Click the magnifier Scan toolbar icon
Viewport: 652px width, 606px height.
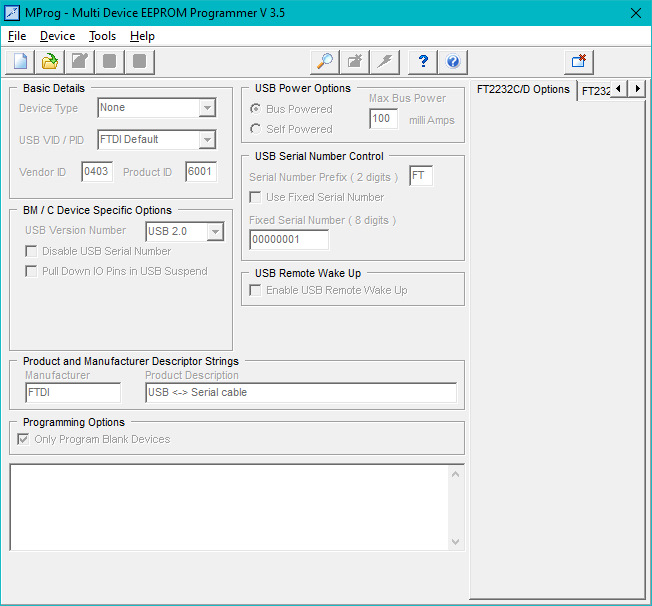pyautogui.click(x=325, y=62)
